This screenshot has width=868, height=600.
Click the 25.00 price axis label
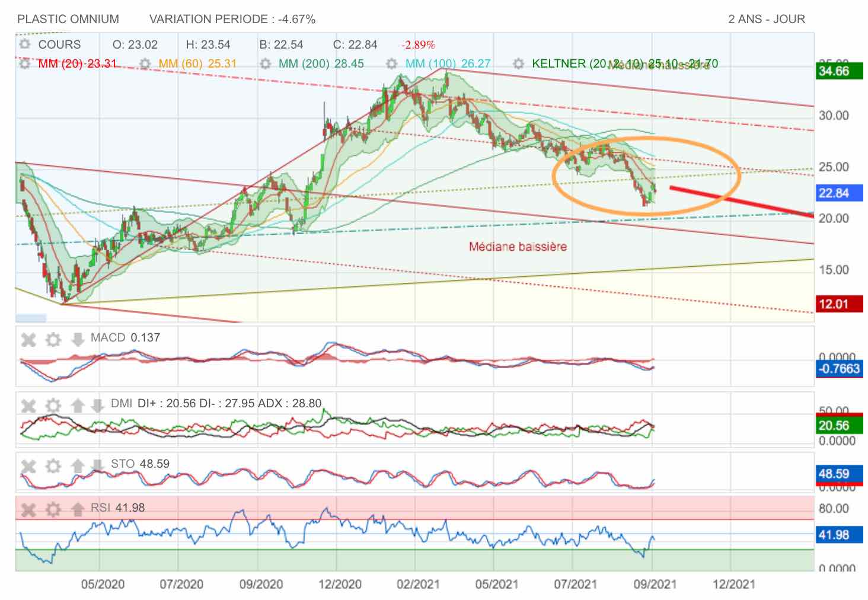(x=834, y=167)
